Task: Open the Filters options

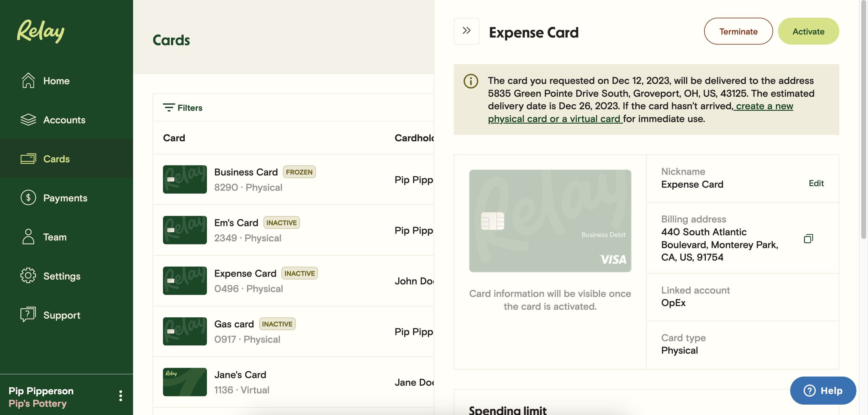Action: click(182, 107)
